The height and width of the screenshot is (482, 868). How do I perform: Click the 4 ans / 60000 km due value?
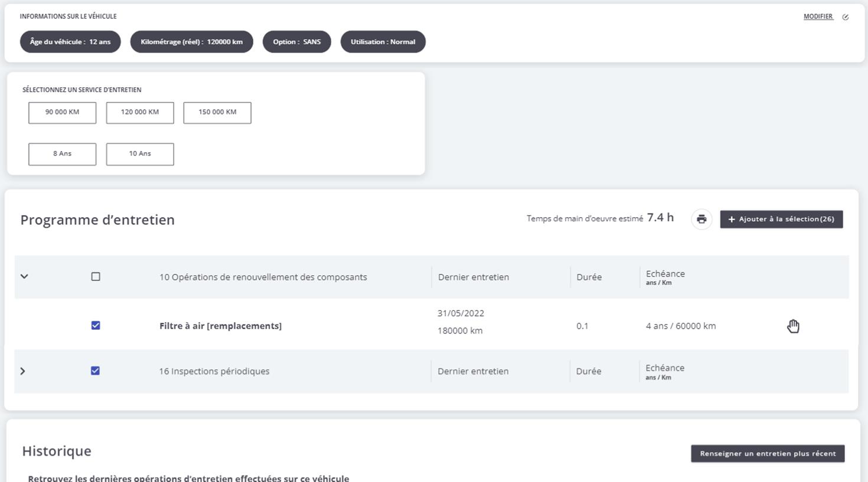[x=681, y=326]
